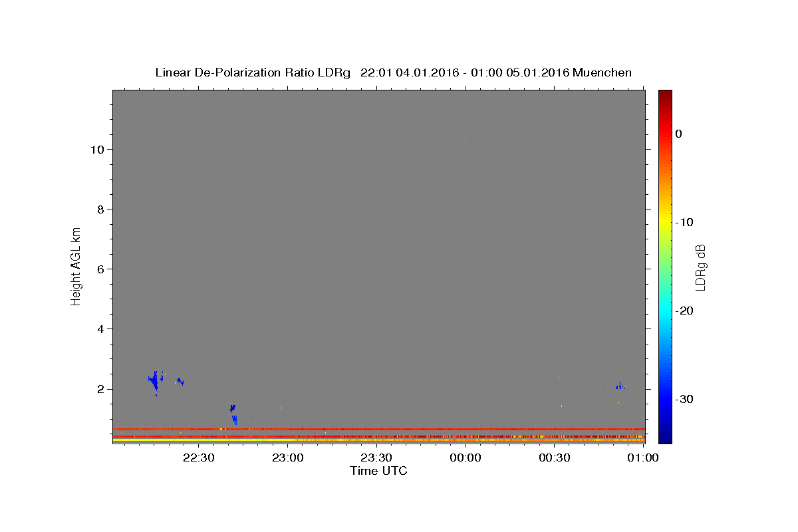
Task: Click the cyan colorbar region near -20
Action: click(x=665, y=311)
